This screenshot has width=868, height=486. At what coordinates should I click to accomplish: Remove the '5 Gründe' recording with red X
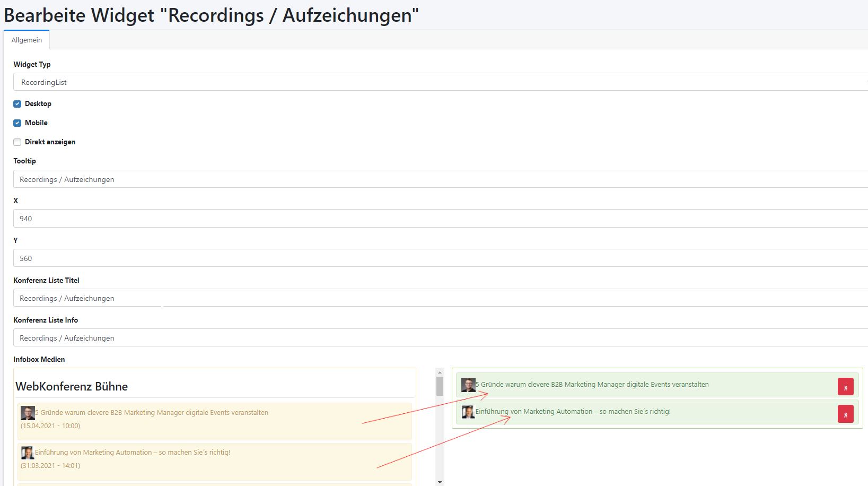pos(845,387)
